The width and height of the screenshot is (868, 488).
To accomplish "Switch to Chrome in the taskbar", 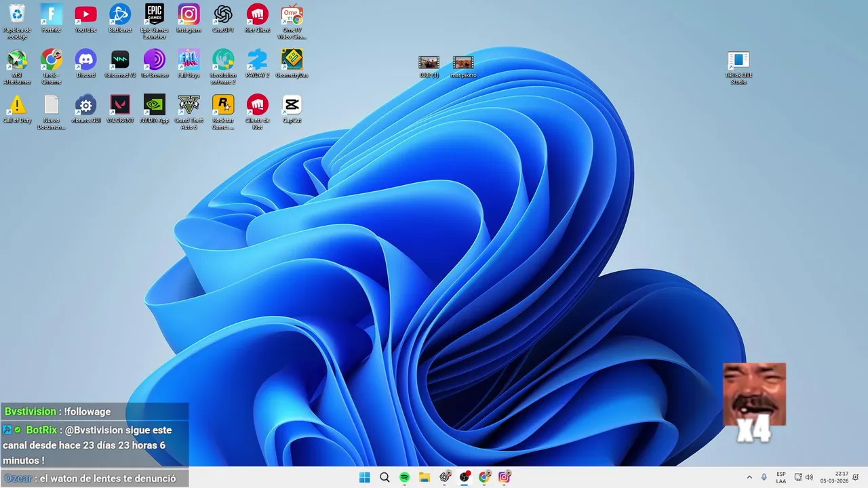I will pyautogui.click(x=484, y=477).
